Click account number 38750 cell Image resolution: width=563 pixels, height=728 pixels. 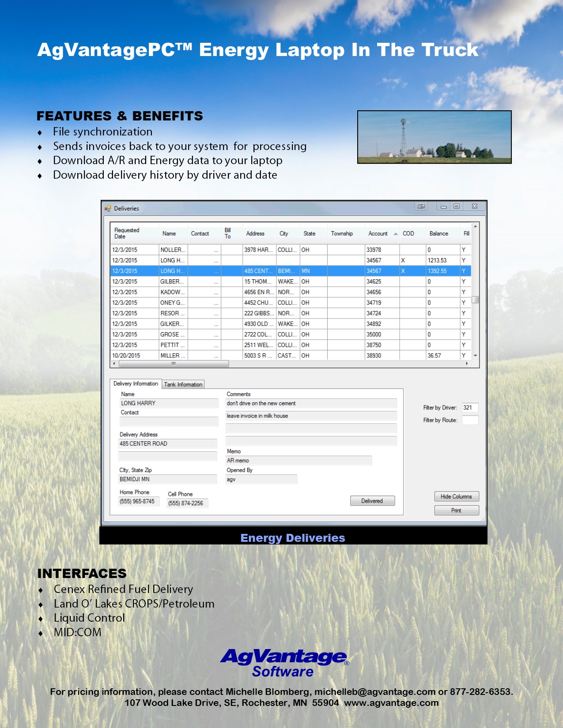click(x=382, y=345)
